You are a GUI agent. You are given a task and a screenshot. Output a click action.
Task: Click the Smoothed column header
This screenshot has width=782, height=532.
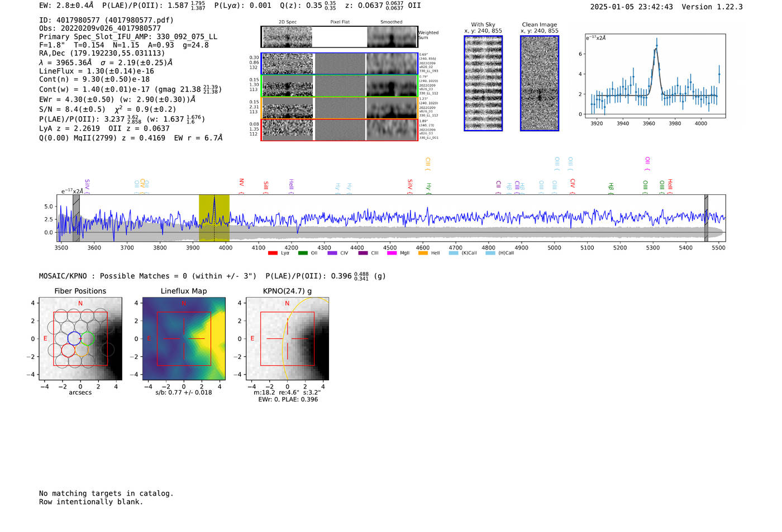391,22
